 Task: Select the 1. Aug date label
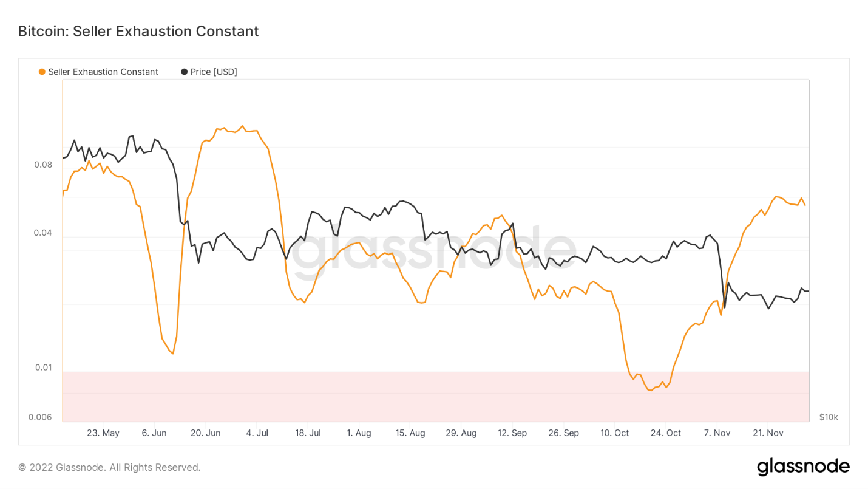(359, 433)
